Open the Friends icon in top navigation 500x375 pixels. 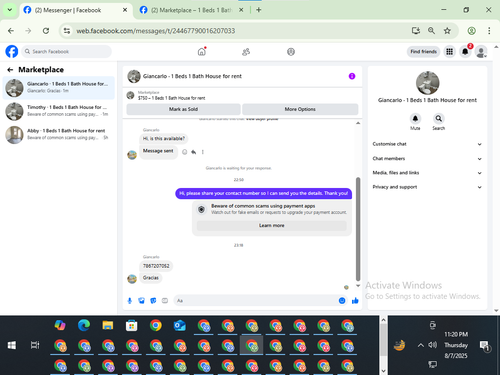point(246,52)
